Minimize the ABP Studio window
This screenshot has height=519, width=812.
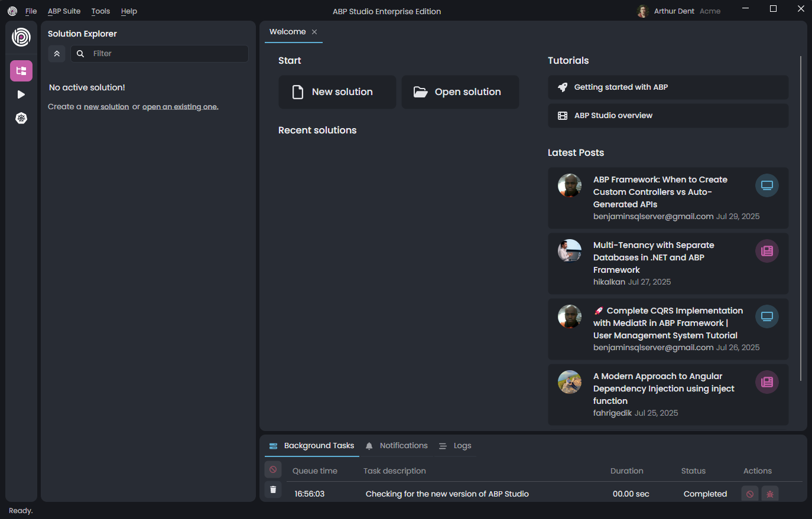[x=746, y=8]
